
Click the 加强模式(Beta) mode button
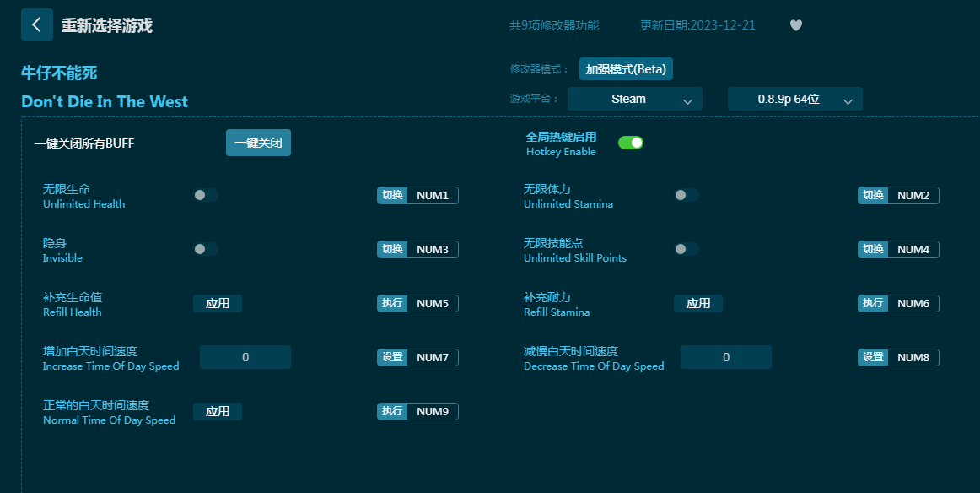[626, 69]
